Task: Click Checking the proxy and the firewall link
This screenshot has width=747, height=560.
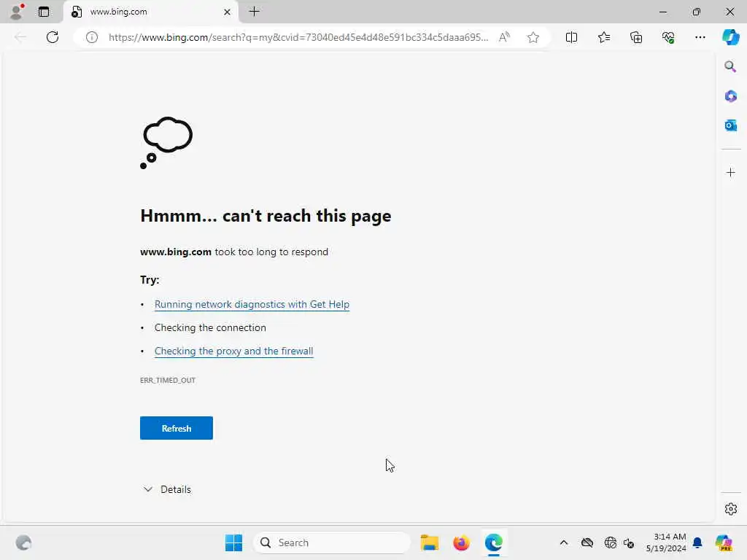Action: click(233, 351)
